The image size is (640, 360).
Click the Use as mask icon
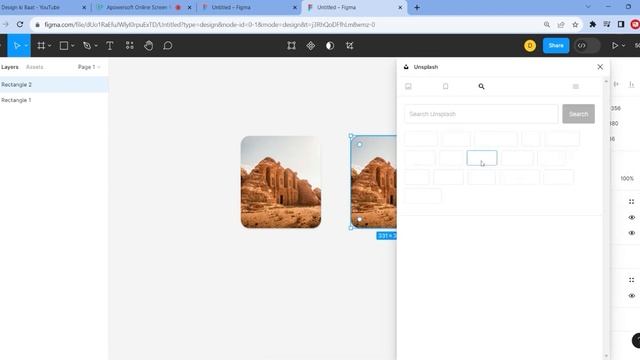(330, 46)
